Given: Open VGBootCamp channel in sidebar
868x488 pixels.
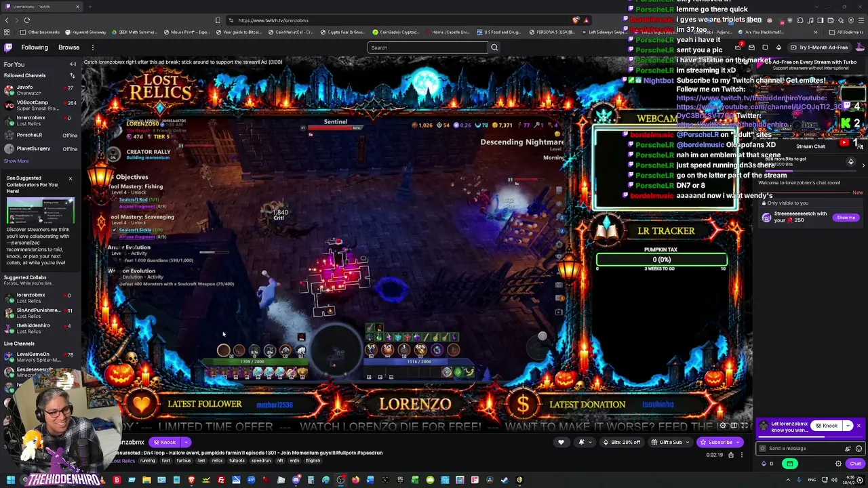Looking at the screenshot, I should [40, 105].
